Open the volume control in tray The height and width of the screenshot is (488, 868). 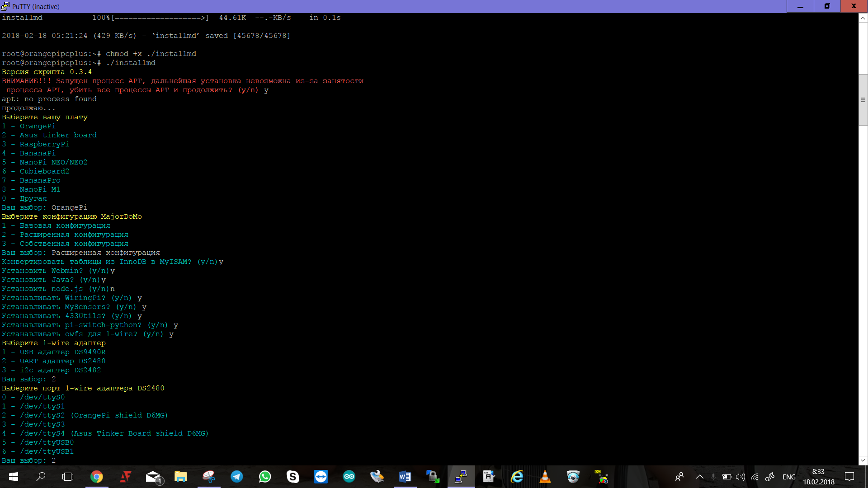[740, 477]
